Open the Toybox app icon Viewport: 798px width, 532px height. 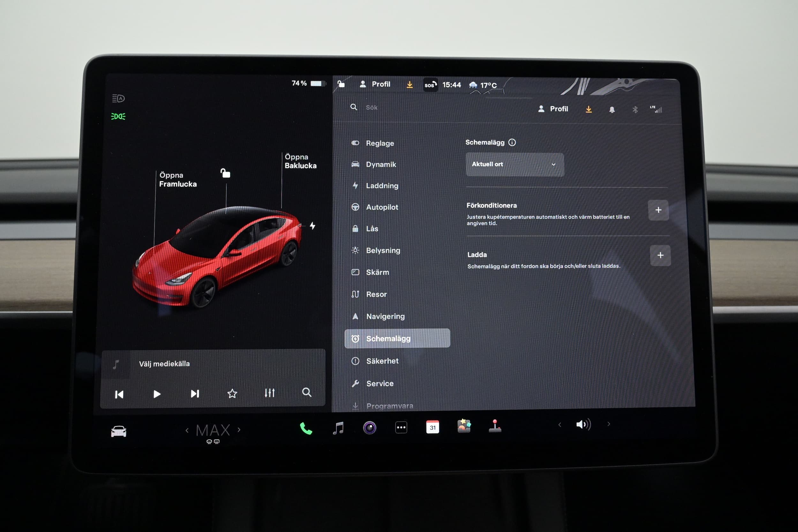click(x=464, y=426)
